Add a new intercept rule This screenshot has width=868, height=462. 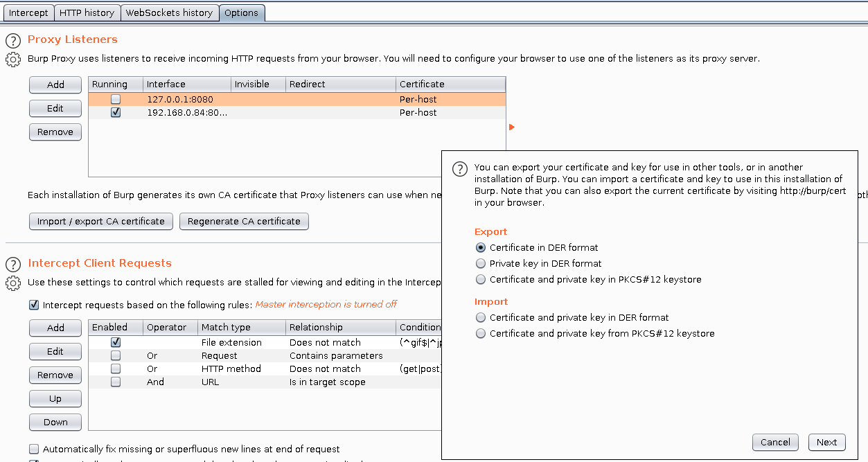tap(55, 328)
